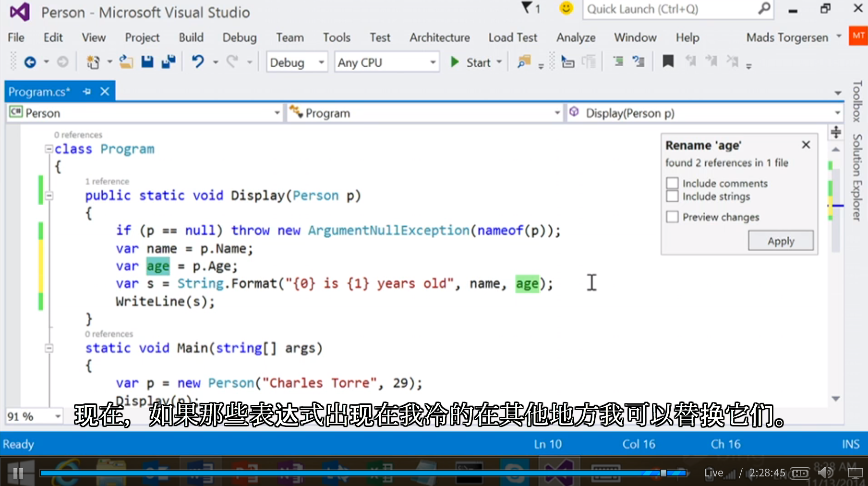Open the Toolbox side panel tab
The width and height of the screenshot is (868, 486).
click(x=857, y=101)
